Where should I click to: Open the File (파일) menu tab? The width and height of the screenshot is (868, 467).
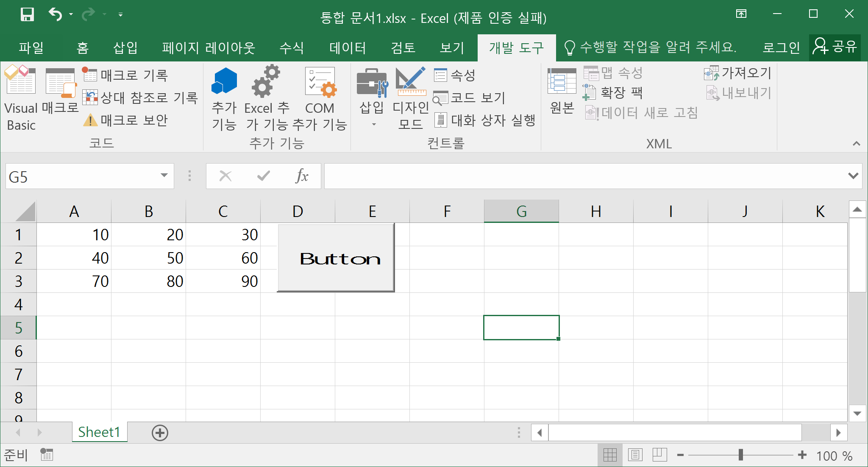coord(31,47)
